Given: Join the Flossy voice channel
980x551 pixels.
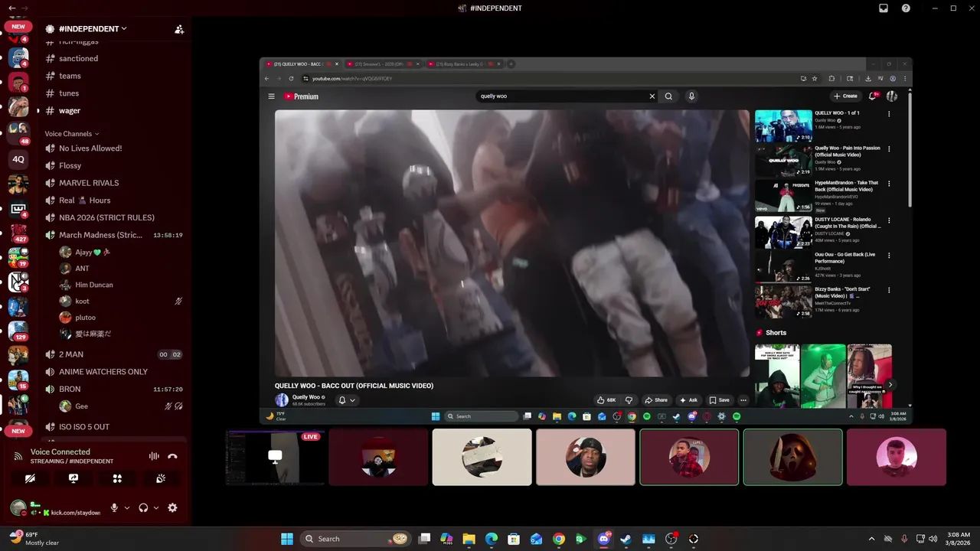Looking at the screenshot, I should 70,166.
